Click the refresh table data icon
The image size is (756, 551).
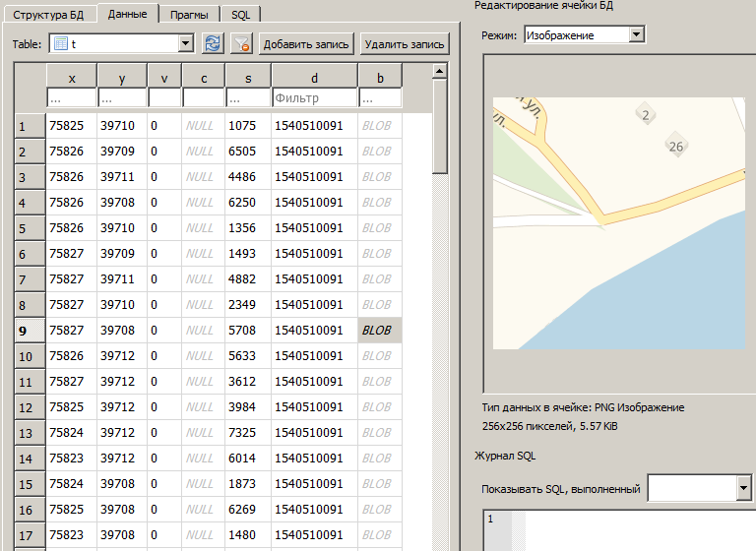[x=212, y=43]
